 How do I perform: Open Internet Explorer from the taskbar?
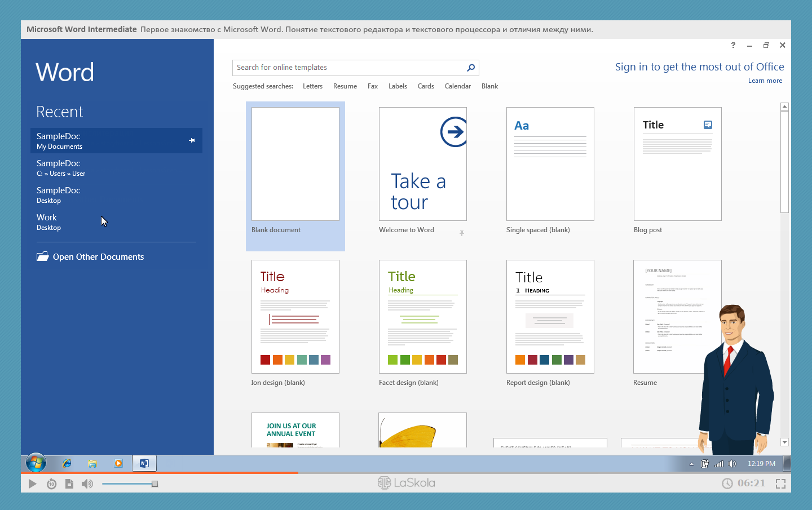(67, 463)
